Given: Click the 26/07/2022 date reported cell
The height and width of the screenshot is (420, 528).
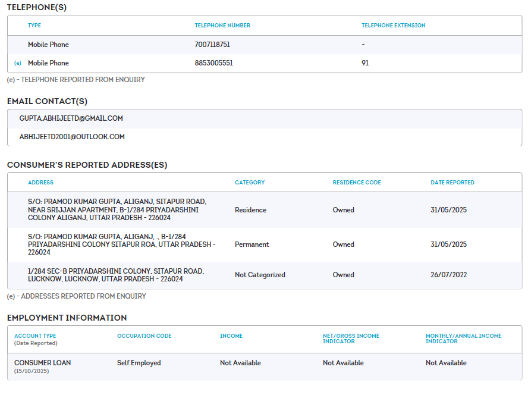Looking at the screenshot, I should 447,275.
